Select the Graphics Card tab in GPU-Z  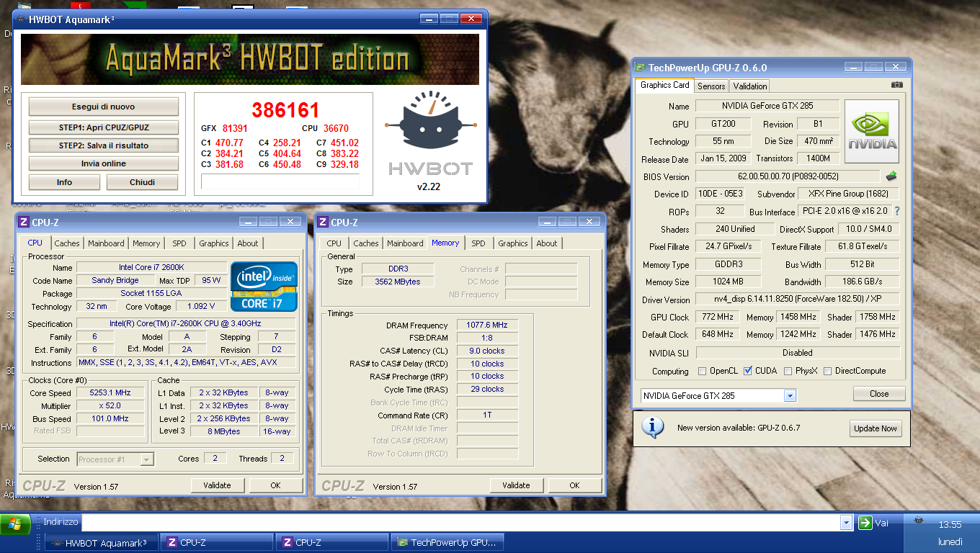665,85
